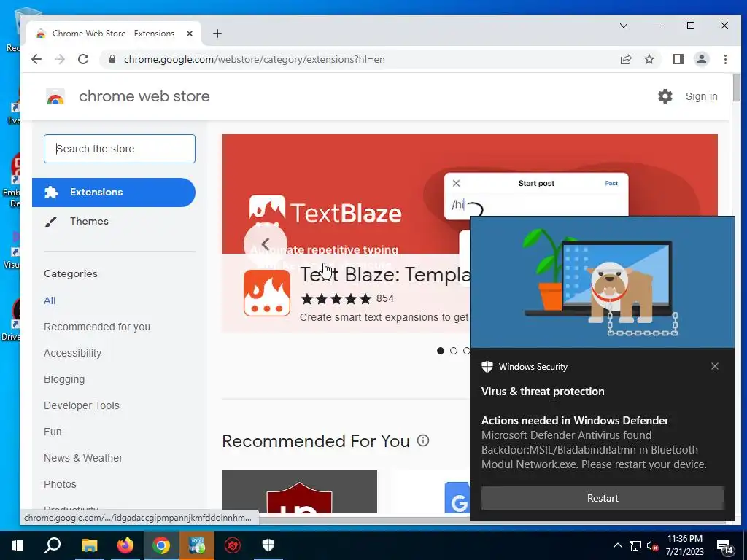Click the Windows Security shield in notification

(487, 366)
